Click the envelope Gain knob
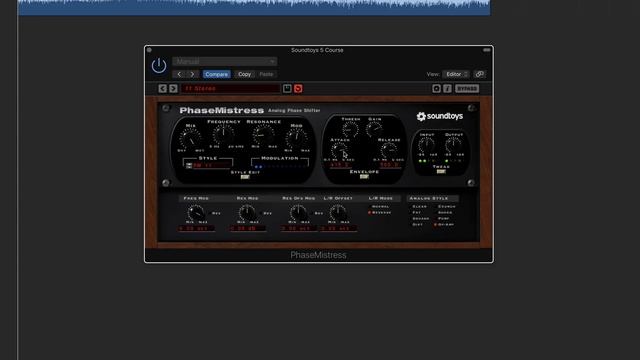 [x=373, y=129]
